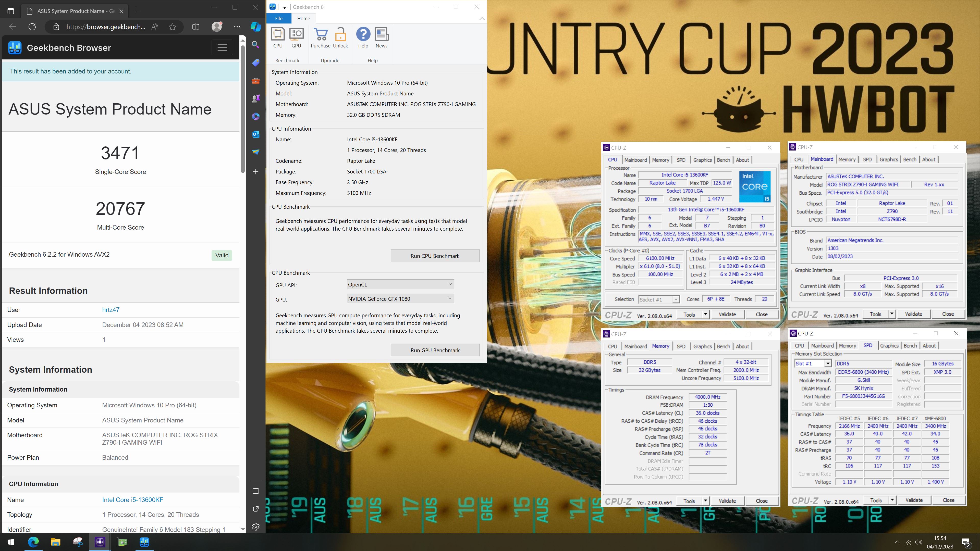Open Tools dropdown arrow in CPU-Z Mainboard window
980x551 pixels.
point(892,314)
